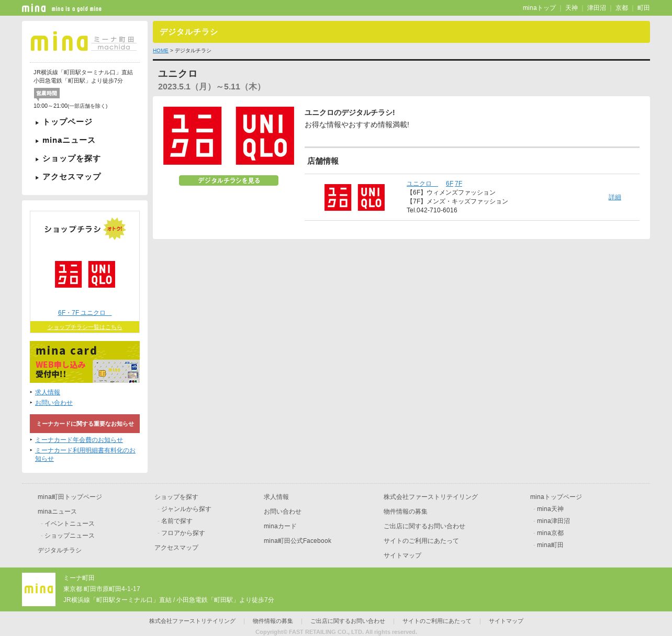Viewport: 672px width, 636px height.
Task: Click ご出店に関するお問い合わせ in bottom bar
Action: 348,621
